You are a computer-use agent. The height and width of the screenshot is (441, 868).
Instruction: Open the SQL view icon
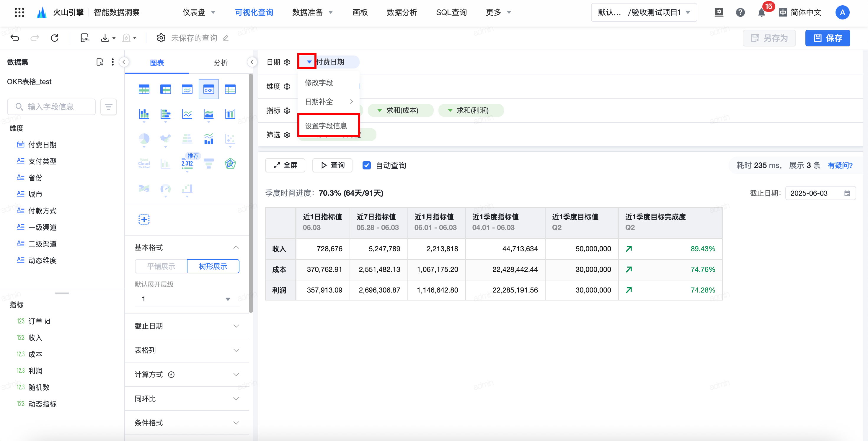point(85,38)
